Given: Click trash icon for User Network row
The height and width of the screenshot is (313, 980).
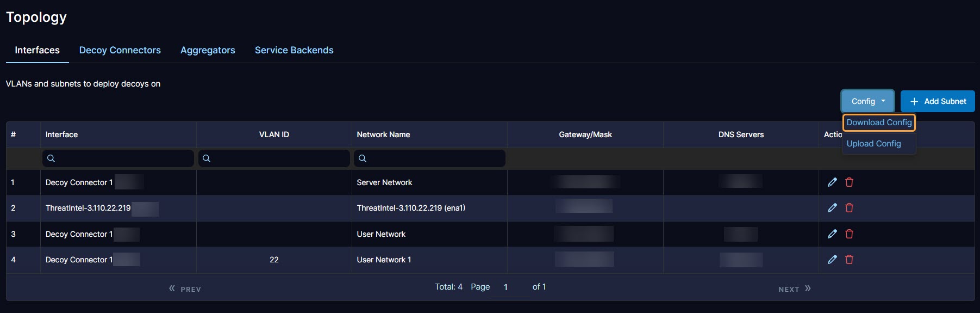Looking at the screenshot, I should (x=849, y=234).
